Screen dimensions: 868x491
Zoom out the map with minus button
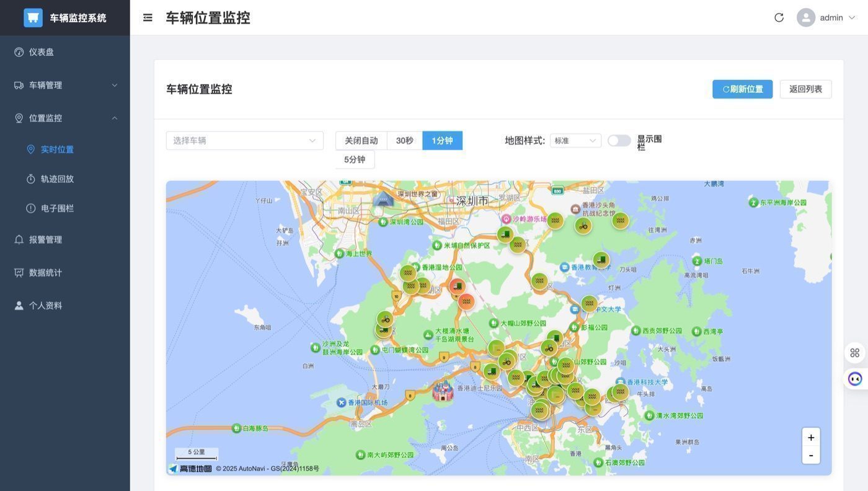811,455
